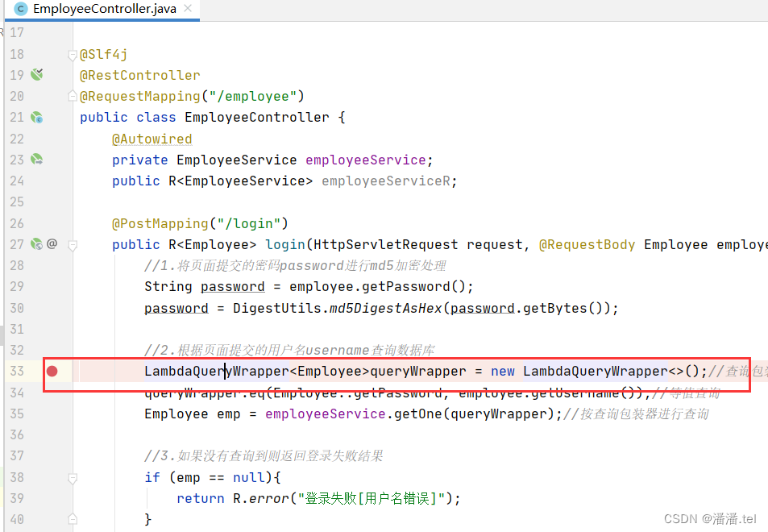Click the @Autowired annotation
768x532 pixels.
[152, 139]
